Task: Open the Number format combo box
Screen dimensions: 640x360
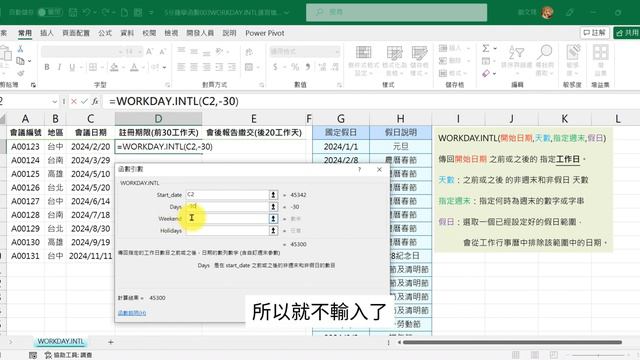Action: [x=304, y=51]
